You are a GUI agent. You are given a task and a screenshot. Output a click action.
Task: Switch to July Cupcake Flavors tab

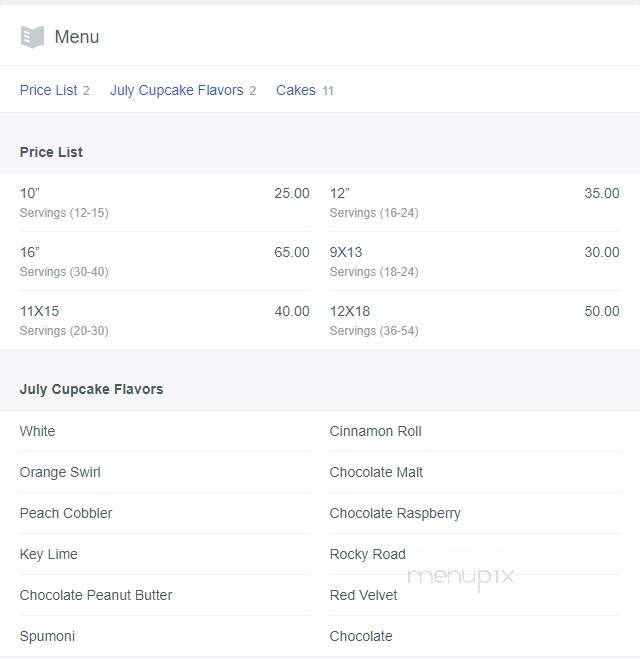click(183, 90)
